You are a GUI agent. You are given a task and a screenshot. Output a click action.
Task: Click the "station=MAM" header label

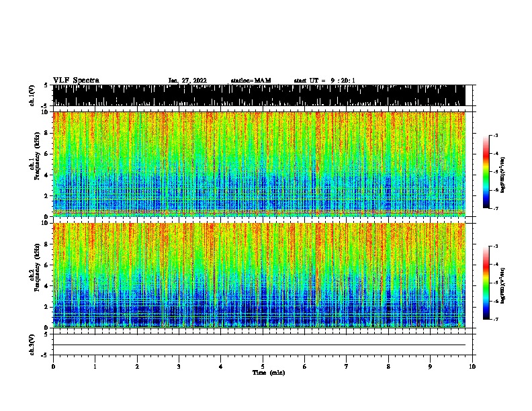251,81
